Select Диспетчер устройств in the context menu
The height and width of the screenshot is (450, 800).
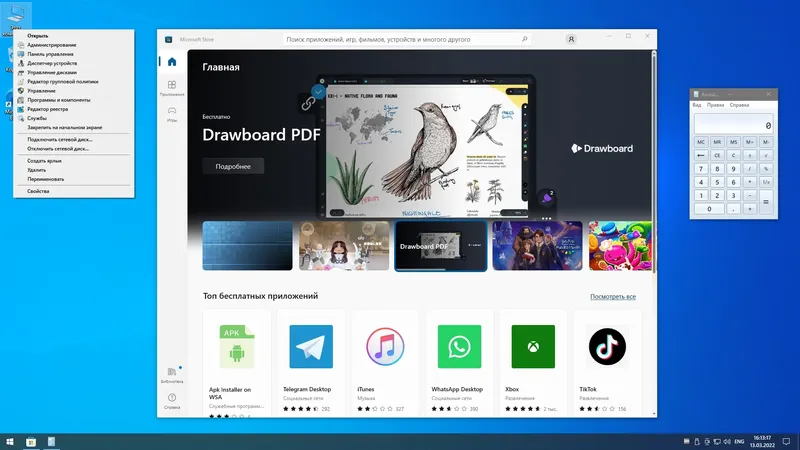[x=74, y=63]
